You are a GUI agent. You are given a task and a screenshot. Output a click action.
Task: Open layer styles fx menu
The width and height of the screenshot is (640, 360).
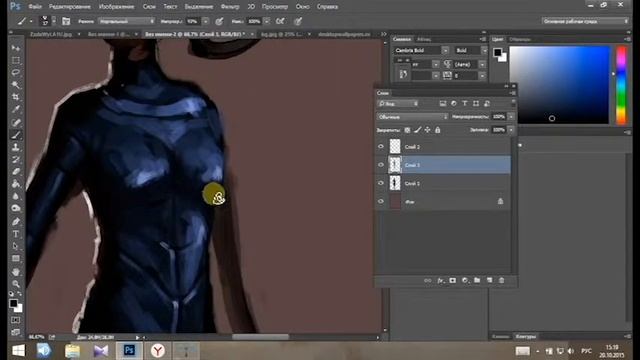point(440,280)
